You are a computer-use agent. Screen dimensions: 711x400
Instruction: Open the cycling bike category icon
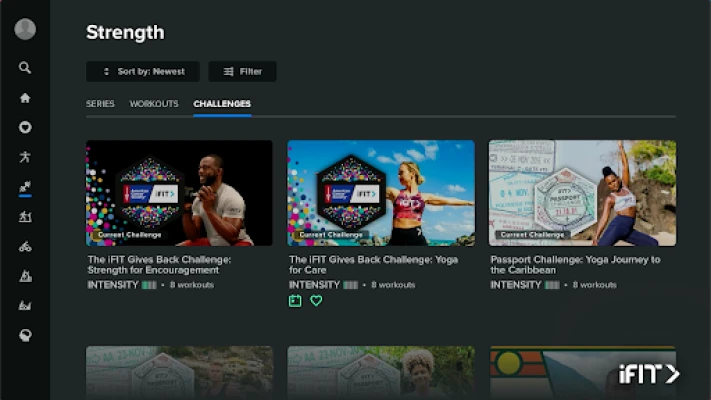pos(25,247)
